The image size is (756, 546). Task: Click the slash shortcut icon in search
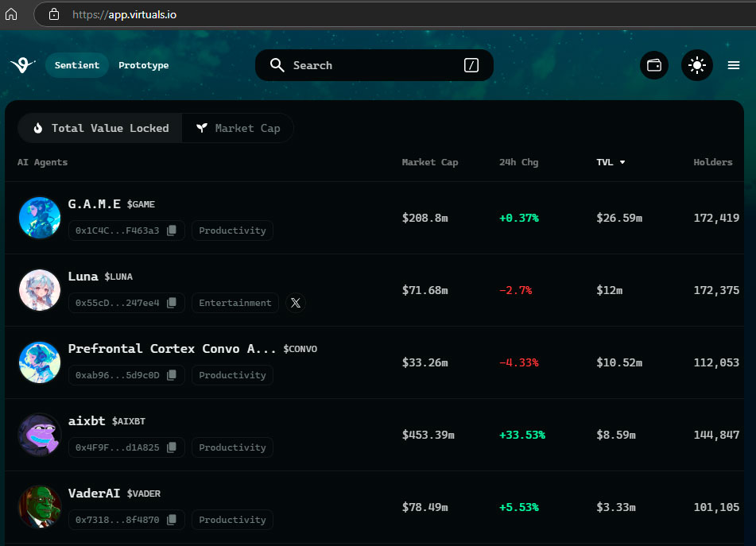(471, 65)
